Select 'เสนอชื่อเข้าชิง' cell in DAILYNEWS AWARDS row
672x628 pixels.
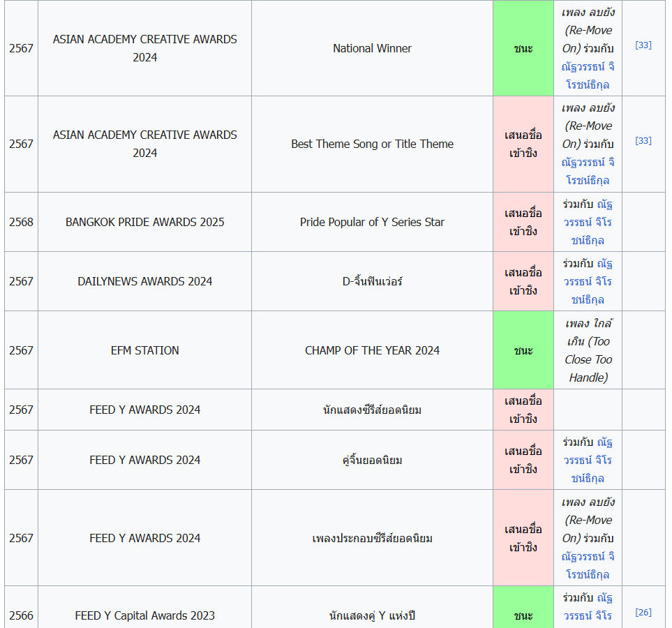[523, 281]
